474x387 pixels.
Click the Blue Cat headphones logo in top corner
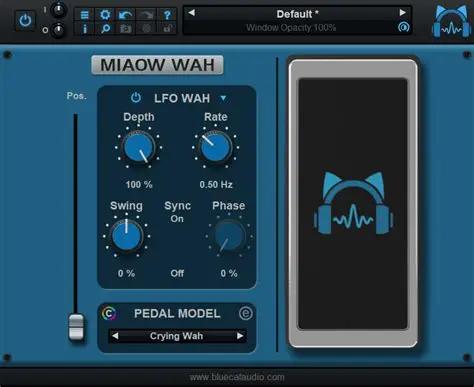pos(451,22)
